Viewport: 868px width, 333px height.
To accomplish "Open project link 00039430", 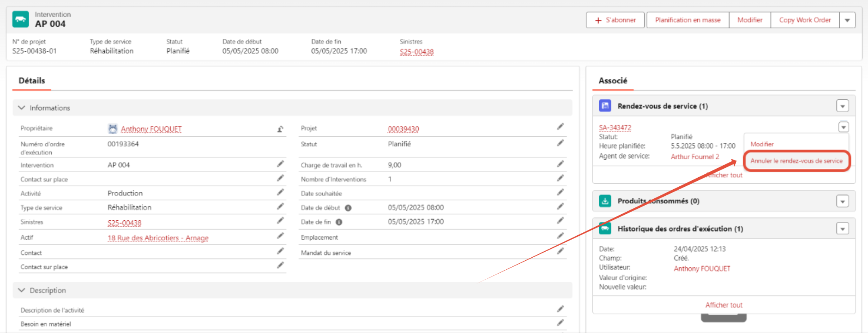I will pos(403,129).
